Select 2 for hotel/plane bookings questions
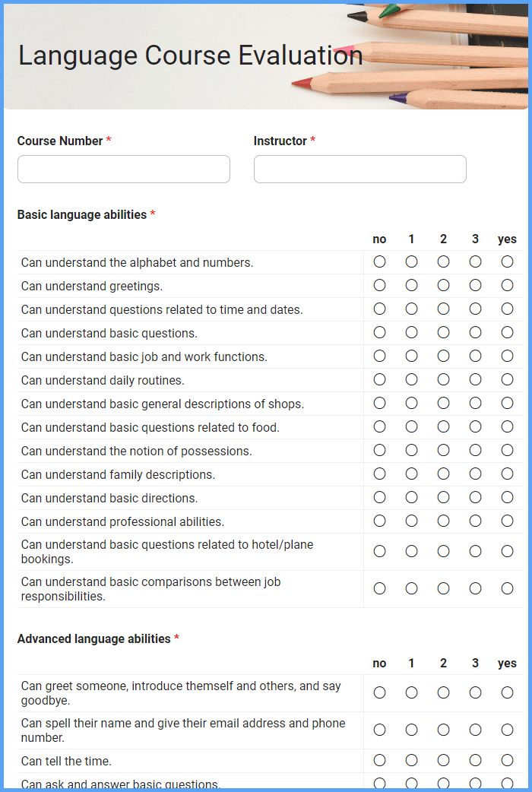 tap(443, 552)
